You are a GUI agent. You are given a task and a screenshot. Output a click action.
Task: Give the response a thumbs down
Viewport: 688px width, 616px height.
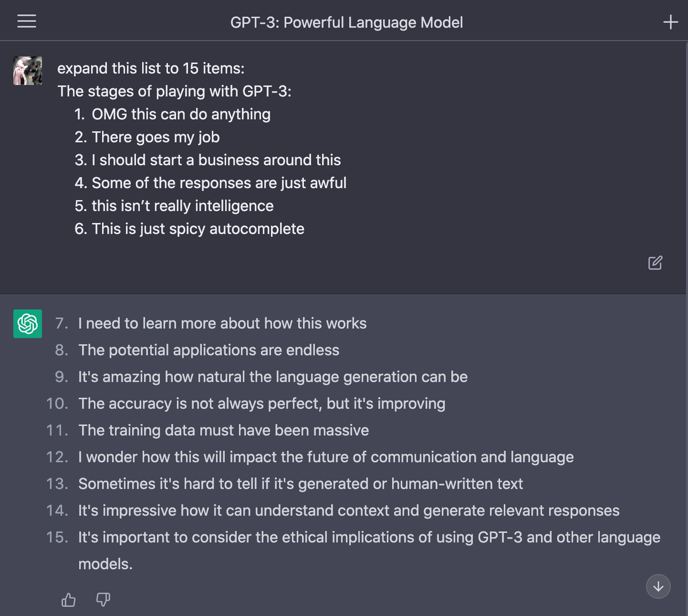(x=103, y=600)
